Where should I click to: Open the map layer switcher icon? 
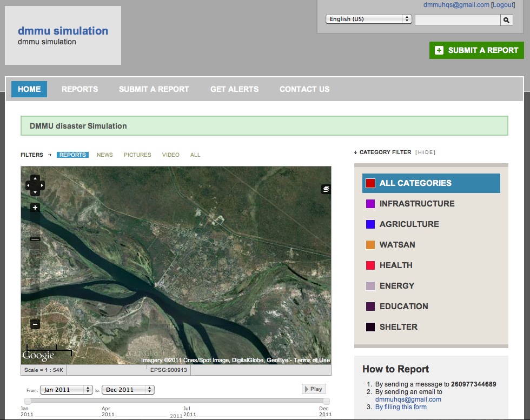coord(326,189)
